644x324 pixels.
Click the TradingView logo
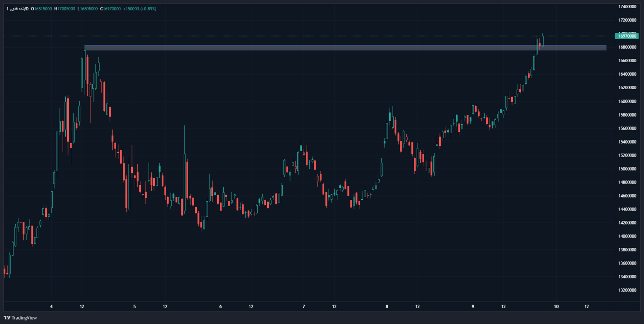[x=20, y=318]
